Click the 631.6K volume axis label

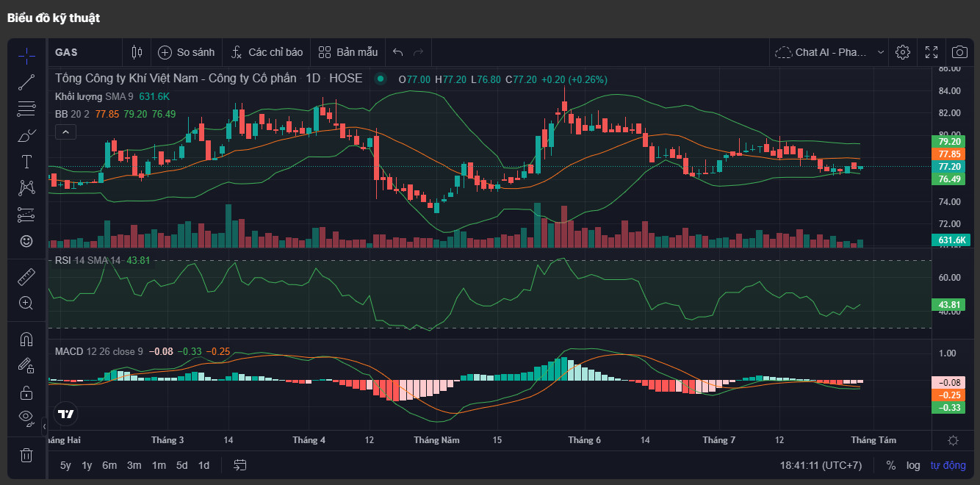(x=951, y=240)
